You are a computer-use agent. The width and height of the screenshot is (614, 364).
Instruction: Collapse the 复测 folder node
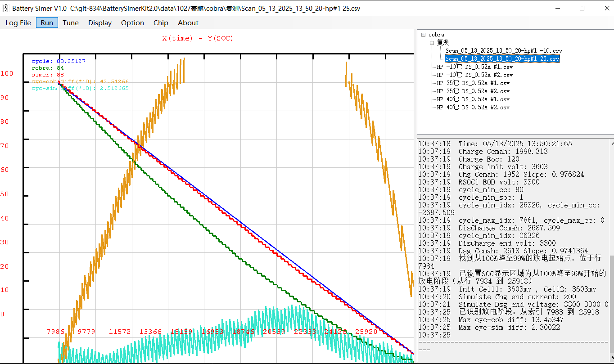(x=432, y=43)
